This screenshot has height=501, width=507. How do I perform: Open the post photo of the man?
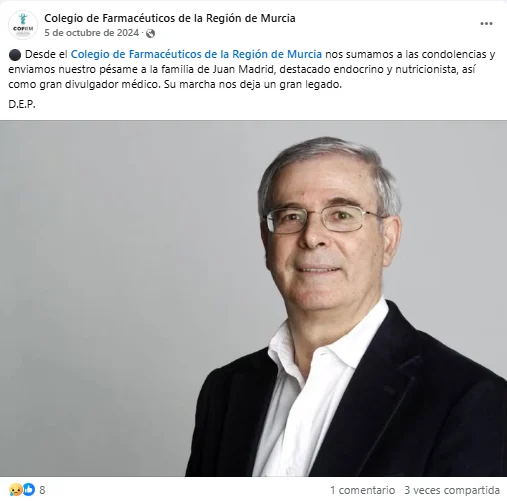[x=253, y=298]
